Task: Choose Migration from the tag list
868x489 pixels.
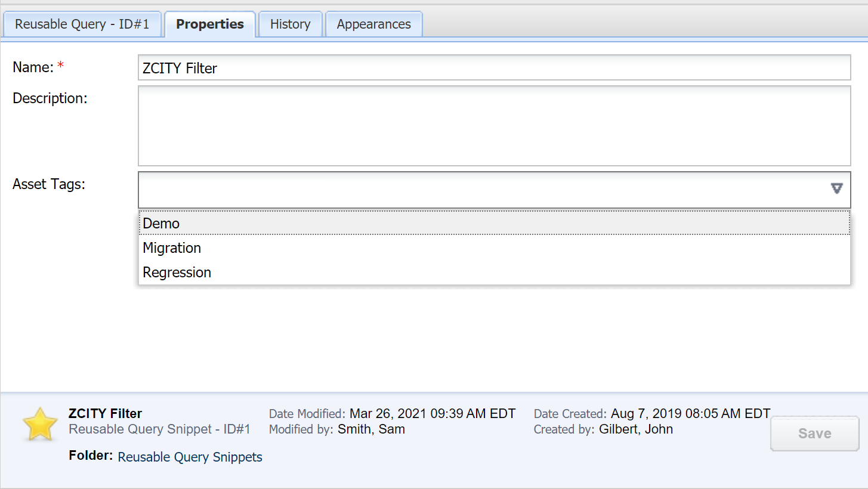Action: pos(172,247)
